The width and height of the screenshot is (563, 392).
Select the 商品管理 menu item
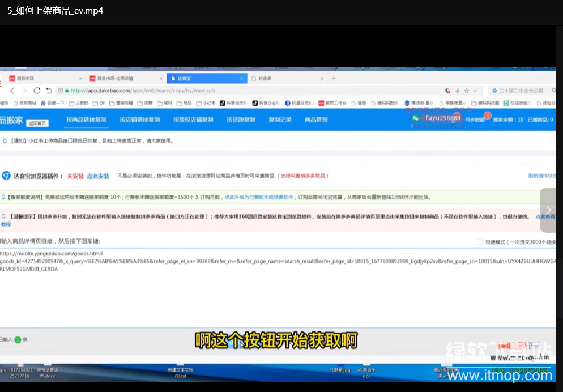[x=315, y=120]
